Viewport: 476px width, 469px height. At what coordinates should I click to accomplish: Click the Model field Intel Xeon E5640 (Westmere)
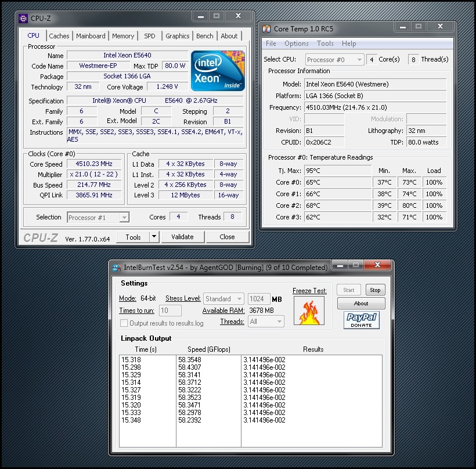pyautogui.click(x=375, y=84)
